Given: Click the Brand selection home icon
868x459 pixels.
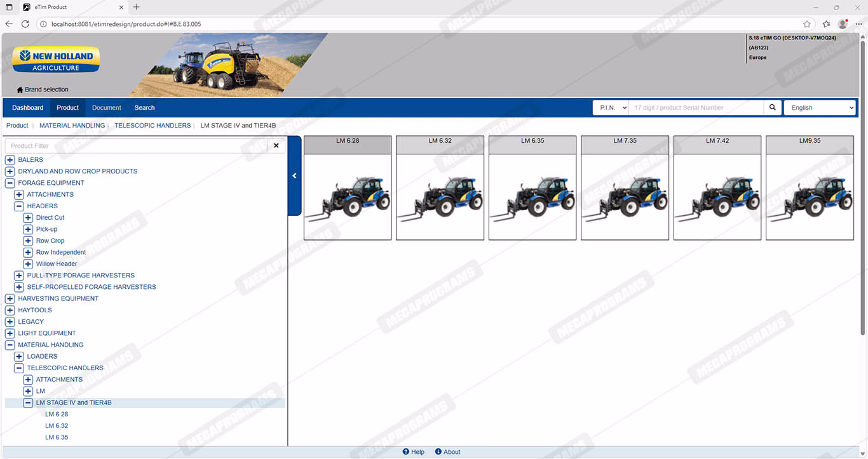Looking at the screenshot, I should coord(20,90).
